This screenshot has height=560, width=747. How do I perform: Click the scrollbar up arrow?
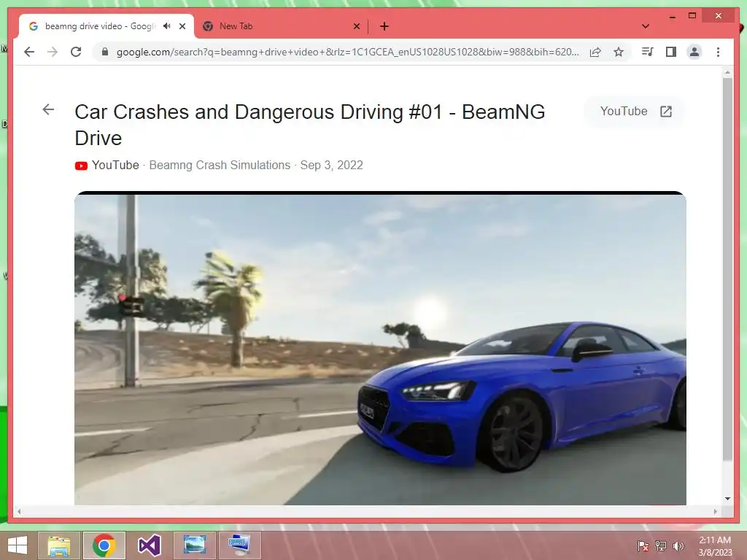point(727,73)
